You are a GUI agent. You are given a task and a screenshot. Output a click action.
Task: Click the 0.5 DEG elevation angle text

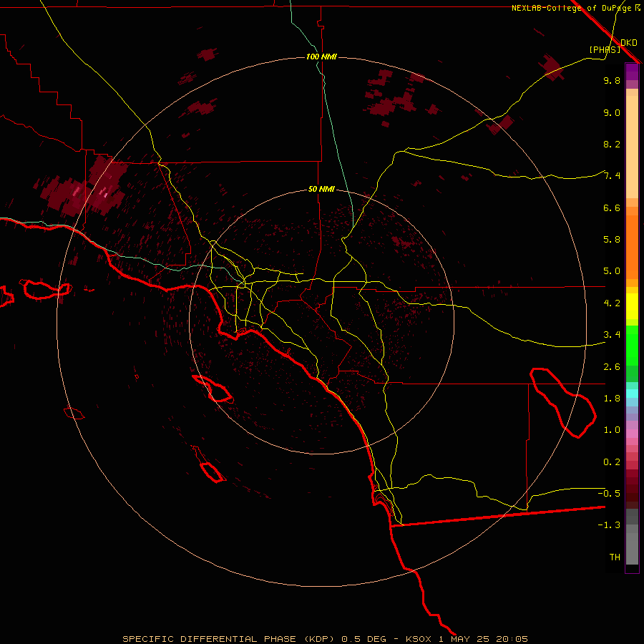point(364,639)
